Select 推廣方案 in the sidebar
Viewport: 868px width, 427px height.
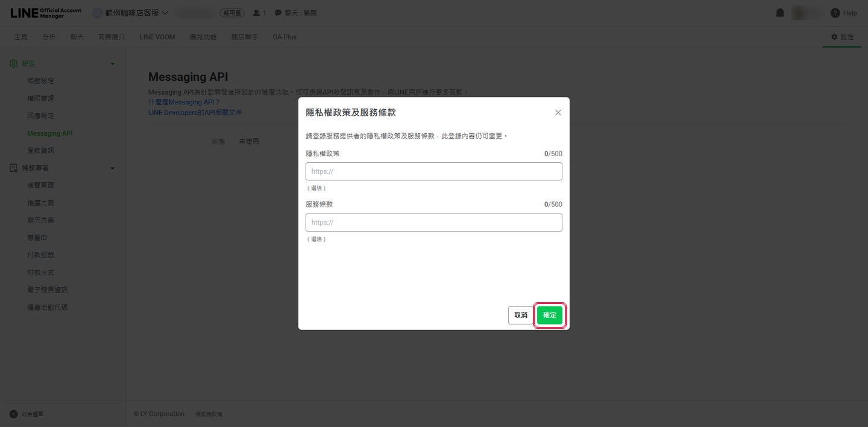click(41, 203)
